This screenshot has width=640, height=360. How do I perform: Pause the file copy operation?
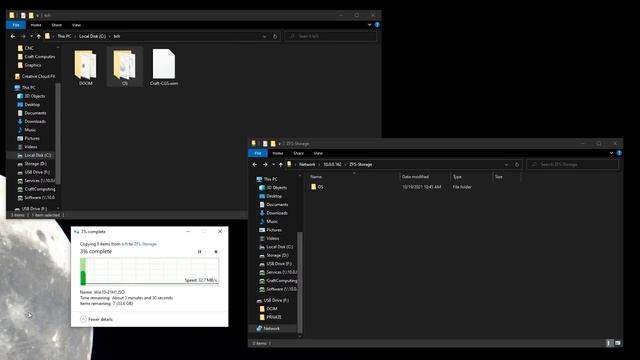(x=199, y=252)
